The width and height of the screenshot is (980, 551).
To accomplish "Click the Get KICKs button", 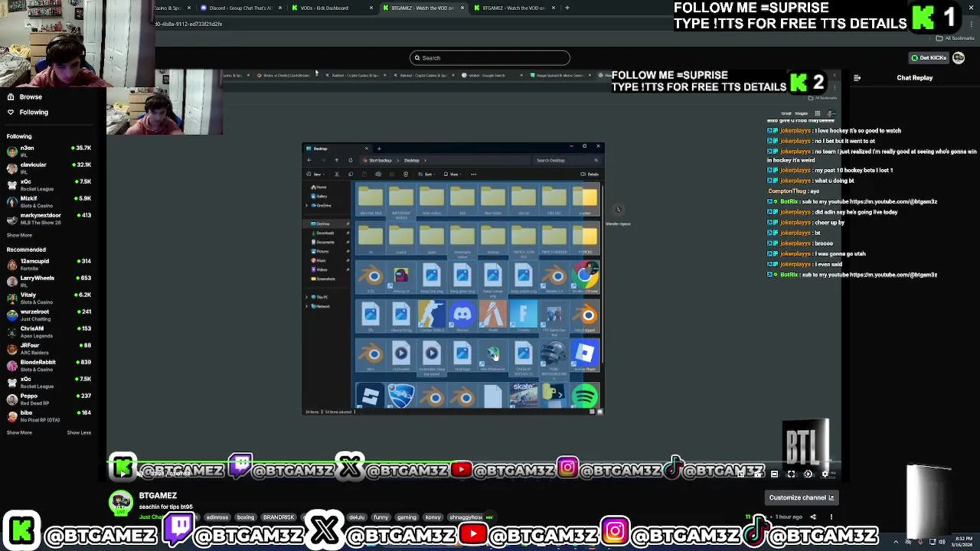I will 929,58.
